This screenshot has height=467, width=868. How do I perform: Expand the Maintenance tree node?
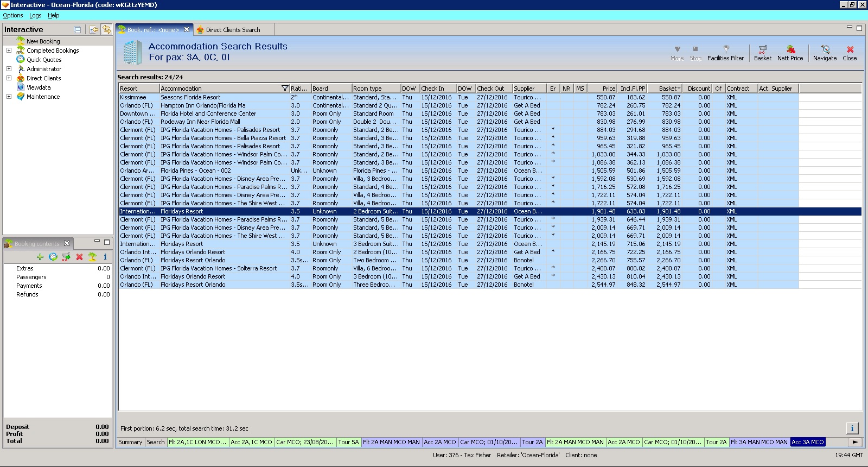click(x=9, y=97)
